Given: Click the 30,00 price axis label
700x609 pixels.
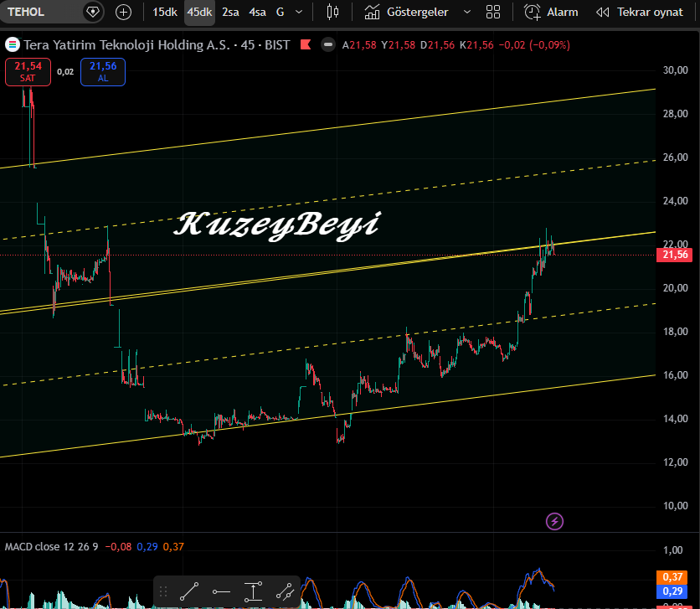Looking at the screenshot, I should (x=676, y=70).
